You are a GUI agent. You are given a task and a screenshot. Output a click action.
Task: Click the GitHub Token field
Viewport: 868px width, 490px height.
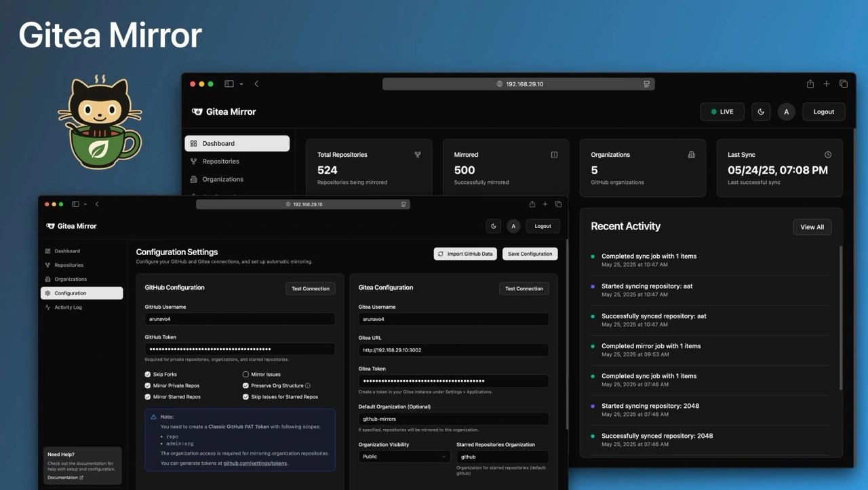tap(240, 349)
